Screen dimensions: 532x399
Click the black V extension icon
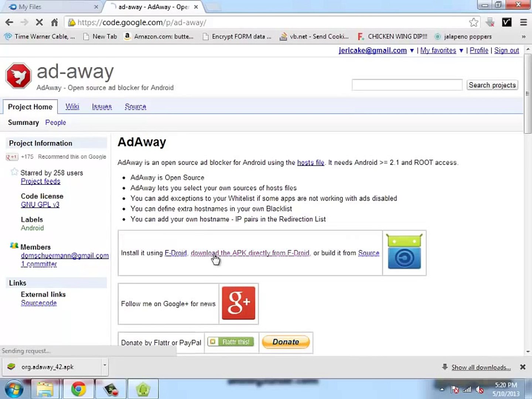(507, 23)
